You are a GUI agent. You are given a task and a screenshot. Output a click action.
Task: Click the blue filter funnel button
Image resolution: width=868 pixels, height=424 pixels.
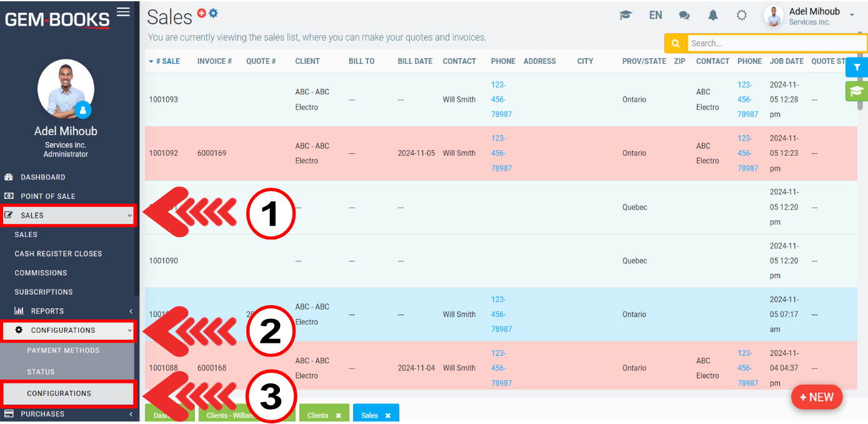(x=857, y=68)
